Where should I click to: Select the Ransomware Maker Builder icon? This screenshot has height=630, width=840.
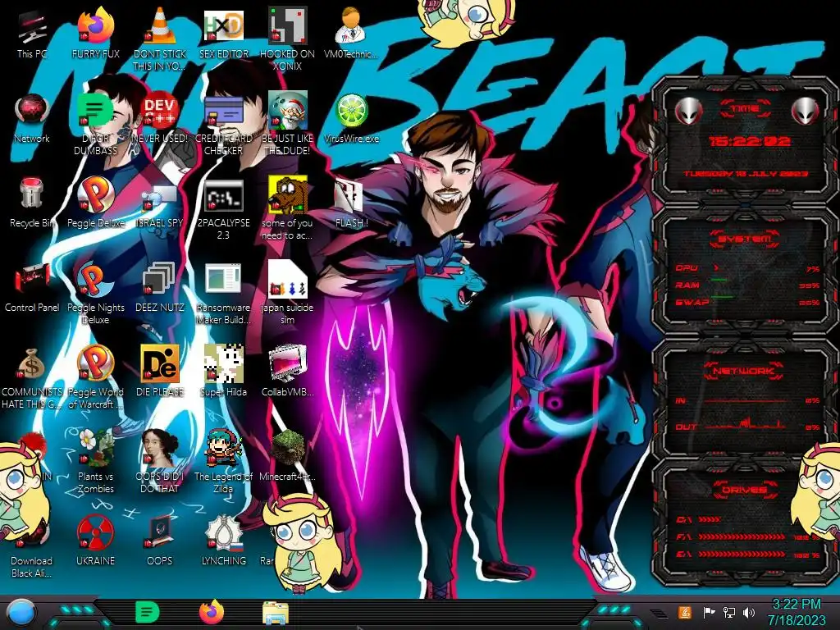pyautogui.click(x=223, y=281)
